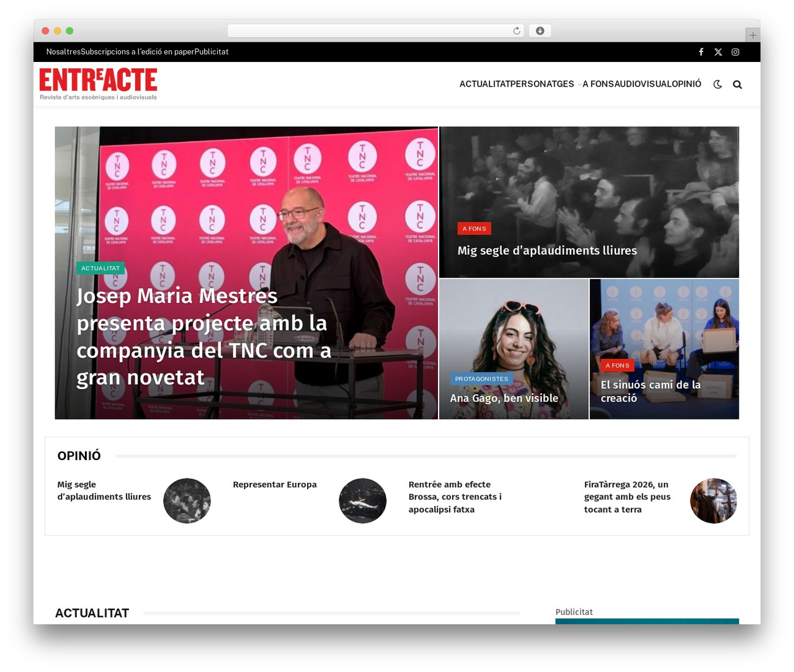Select Opinió in the main navigation
The width and height of the screenshot is (794, 672).
pyautogui.click(x=686, y=84)
